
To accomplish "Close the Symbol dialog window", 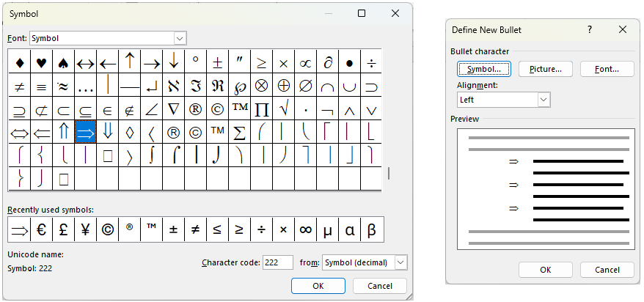I will click(395, 13).
